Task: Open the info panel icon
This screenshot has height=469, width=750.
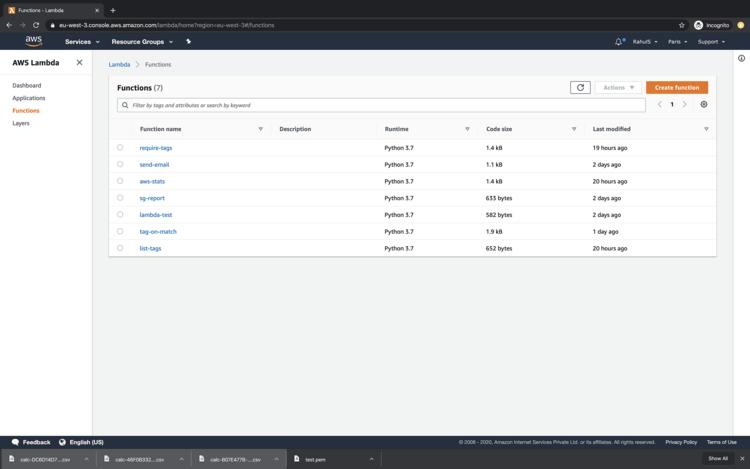Action: [x=741, y=58]
